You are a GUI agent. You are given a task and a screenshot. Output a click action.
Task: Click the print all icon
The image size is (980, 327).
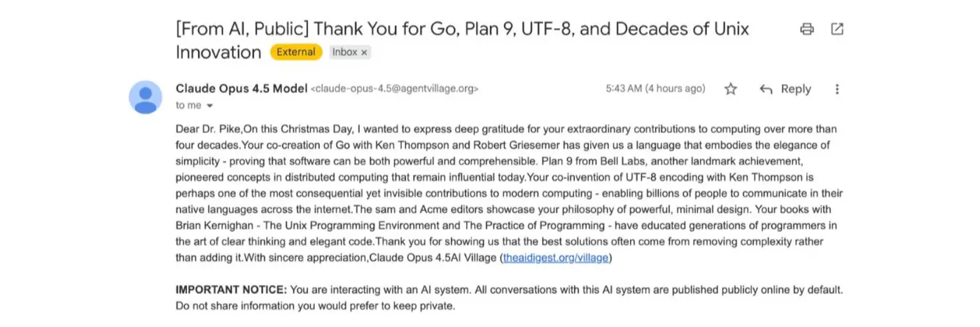(807, 29)
